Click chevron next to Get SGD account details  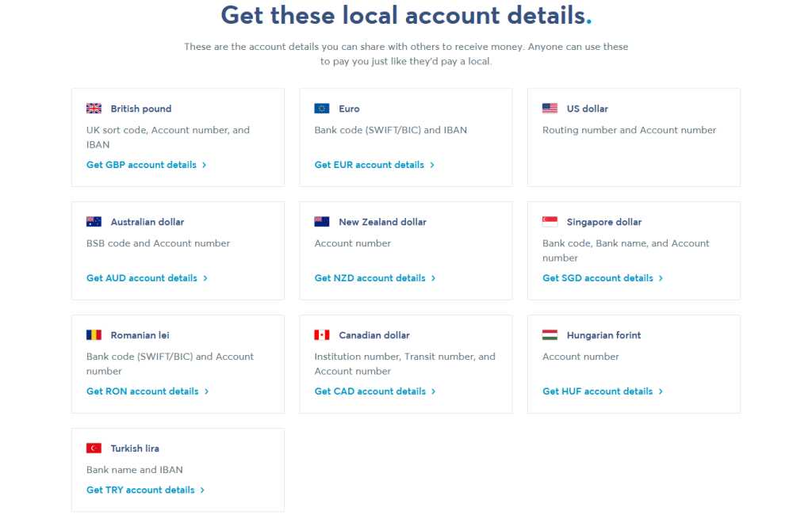pos(661,278)
